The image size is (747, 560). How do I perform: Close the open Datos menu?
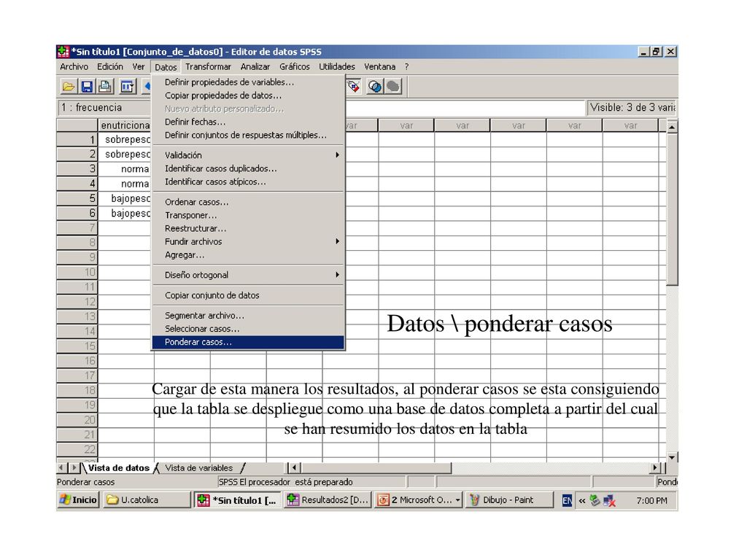(166, 67)
